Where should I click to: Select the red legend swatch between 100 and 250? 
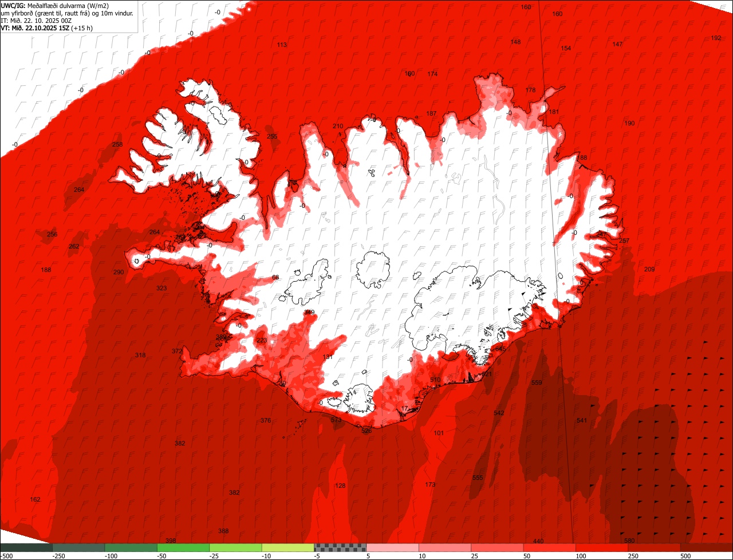(602, 547)
